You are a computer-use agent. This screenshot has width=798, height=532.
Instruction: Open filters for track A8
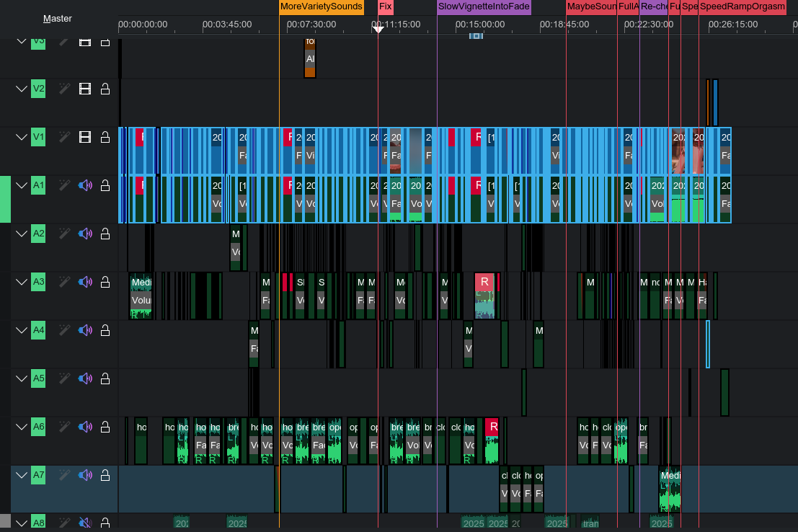pyautogui.click(x=64, y=523)
